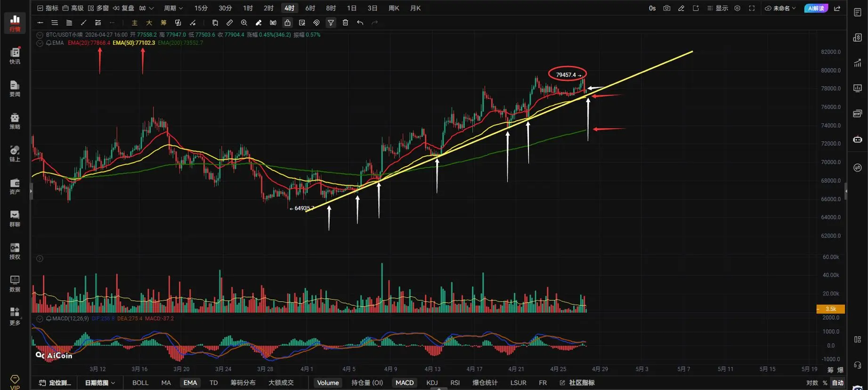
Task: Collapse the MACD pane chevron
Action: coord(40,319)
